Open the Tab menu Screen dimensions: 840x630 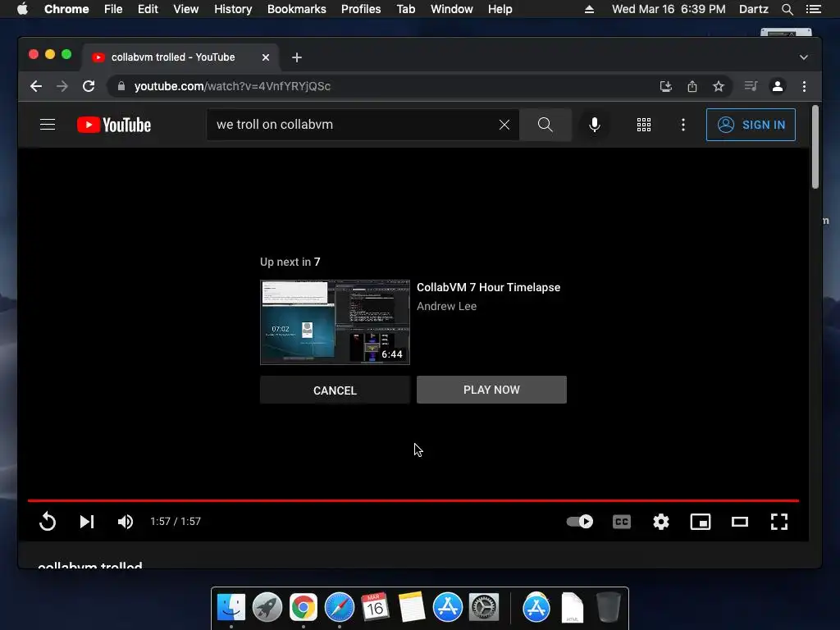click(405, 9)
